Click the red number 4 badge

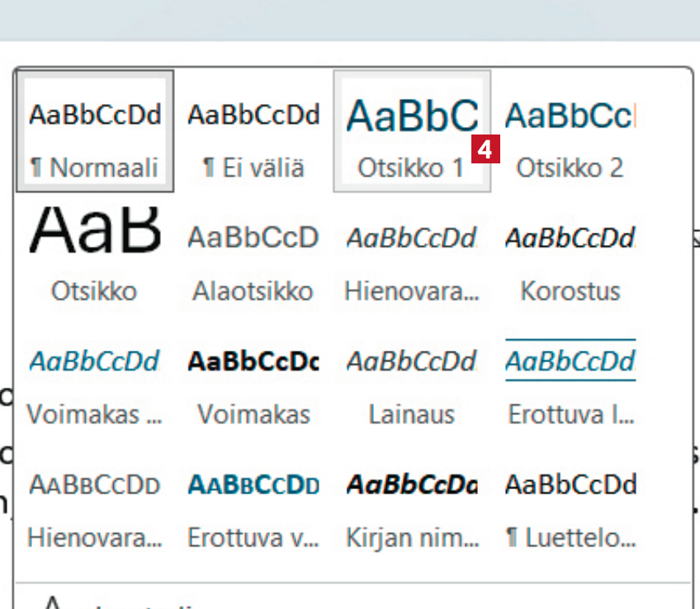(x=486, y=150)
